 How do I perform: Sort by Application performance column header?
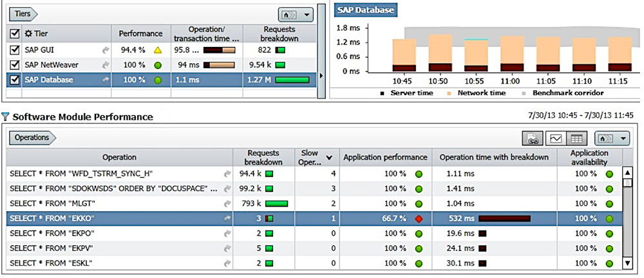(385, 157)
